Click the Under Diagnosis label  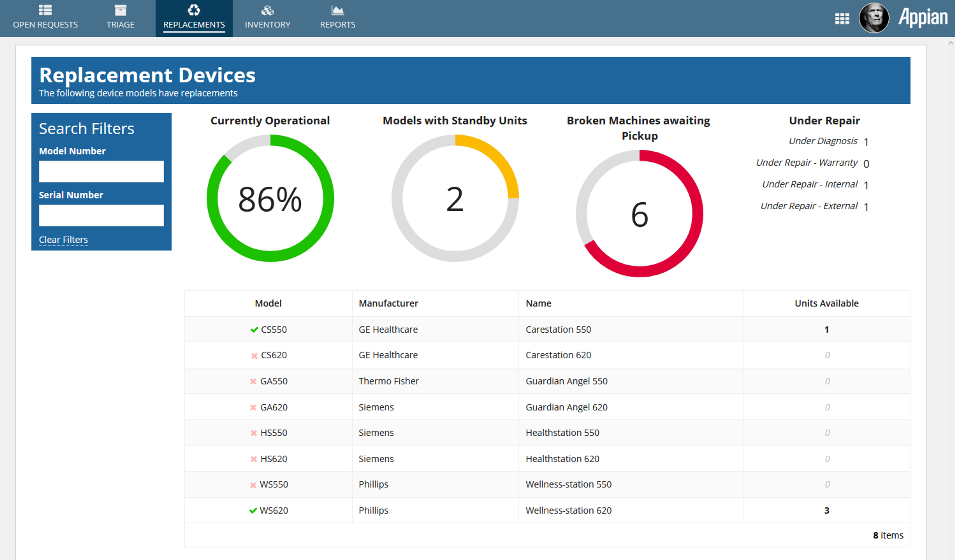coord(823,141)
